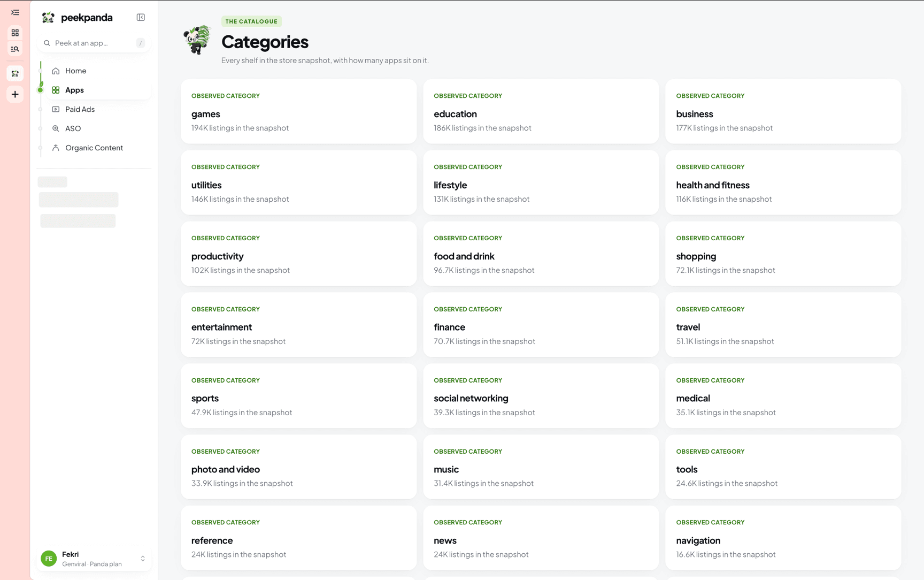Select the panda workspace icon in left rail

click(x=15, y=73)
